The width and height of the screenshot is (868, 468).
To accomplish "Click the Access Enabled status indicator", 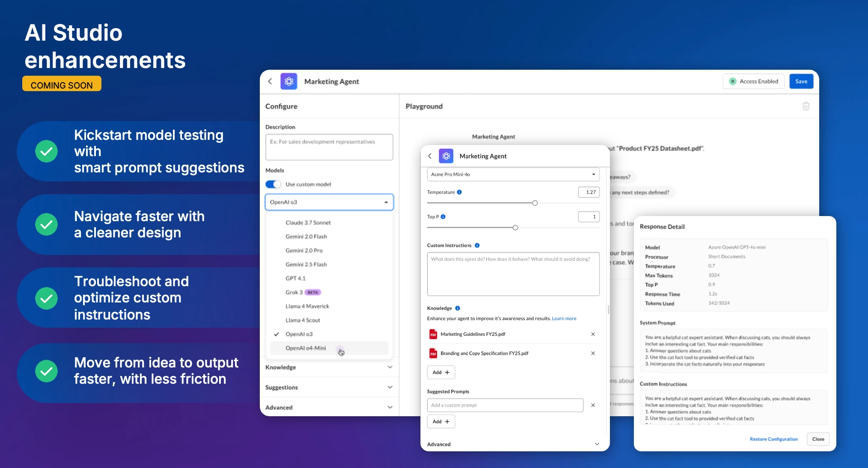I will 754,81.
